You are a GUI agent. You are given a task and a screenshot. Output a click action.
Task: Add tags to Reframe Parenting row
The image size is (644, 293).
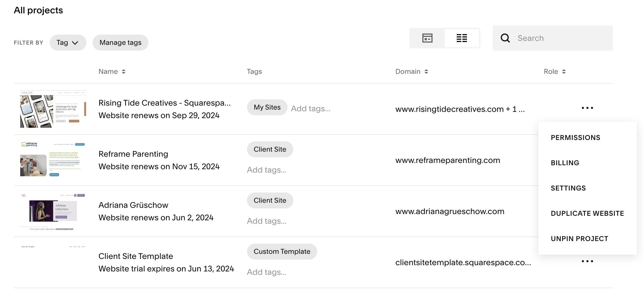coord(267,170)
